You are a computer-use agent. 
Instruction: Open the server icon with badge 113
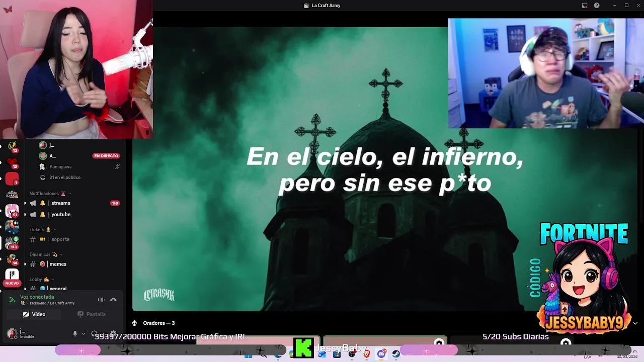click(12, 242)
